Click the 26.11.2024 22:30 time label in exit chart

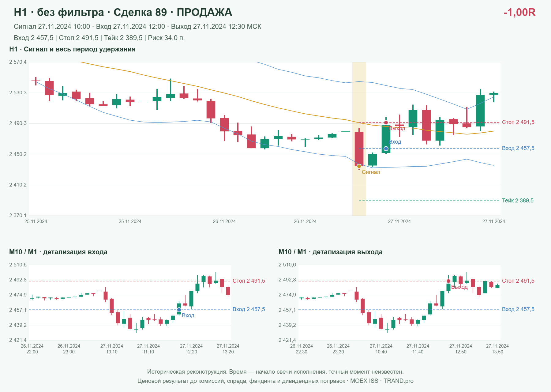pos(302,349)
